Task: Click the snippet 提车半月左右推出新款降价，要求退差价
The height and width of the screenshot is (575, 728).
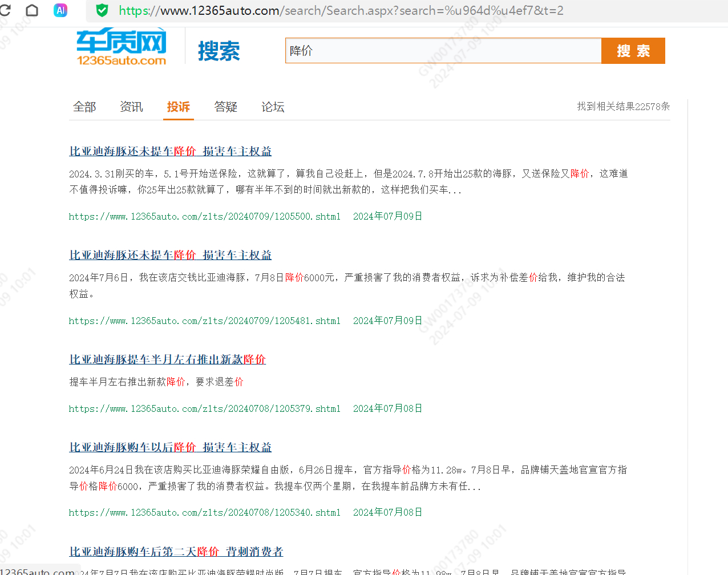Action: tap(156, 382)
